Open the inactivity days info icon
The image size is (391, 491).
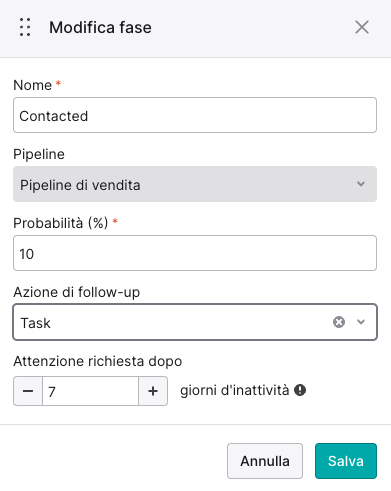pyautogui.click(x=300, y=390)
